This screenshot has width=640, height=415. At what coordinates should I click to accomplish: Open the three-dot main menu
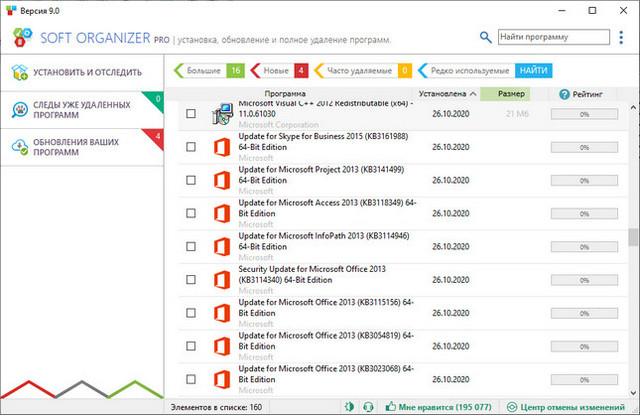pos(623,37)
